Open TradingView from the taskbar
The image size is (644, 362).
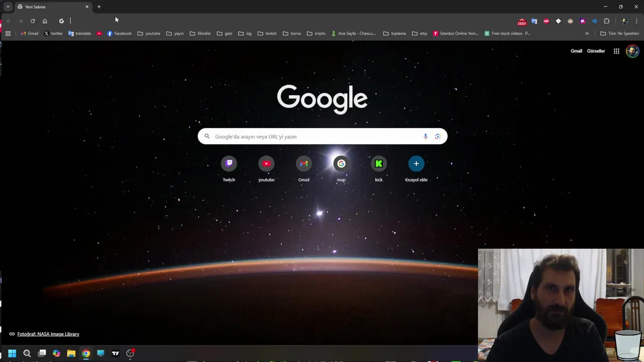pos(115,353)
